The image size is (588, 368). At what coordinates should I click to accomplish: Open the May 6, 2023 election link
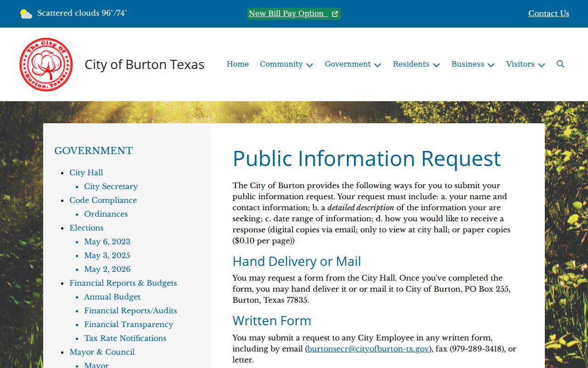pos(107,241)
